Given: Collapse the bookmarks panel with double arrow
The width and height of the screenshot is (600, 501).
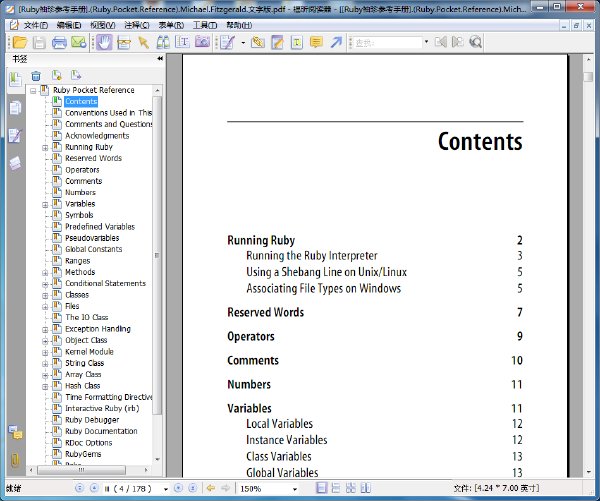Looking at the screenshot, I should click(160, 59).
